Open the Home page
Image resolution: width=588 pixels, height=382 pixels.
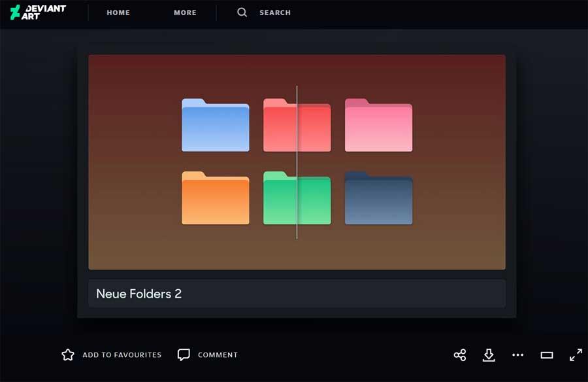pyautogui.click(x=118, y=13)
